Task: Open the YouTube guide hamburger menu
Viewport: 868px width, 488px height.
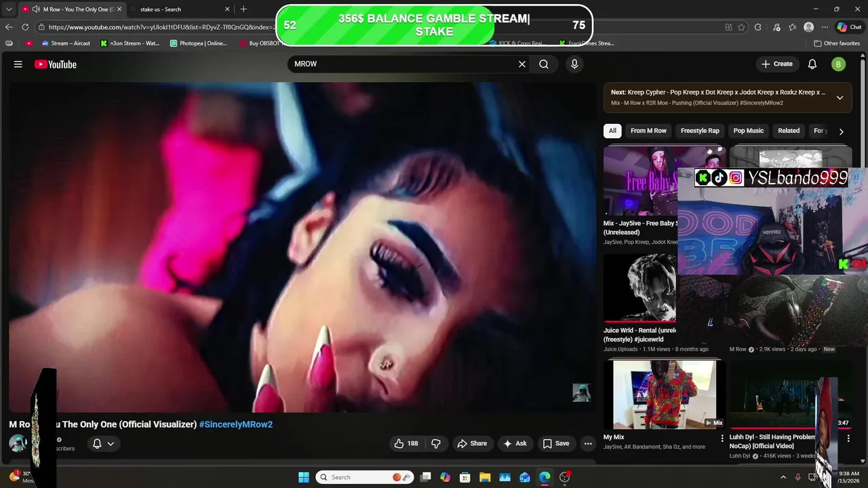Action: (x=18, y=64)
